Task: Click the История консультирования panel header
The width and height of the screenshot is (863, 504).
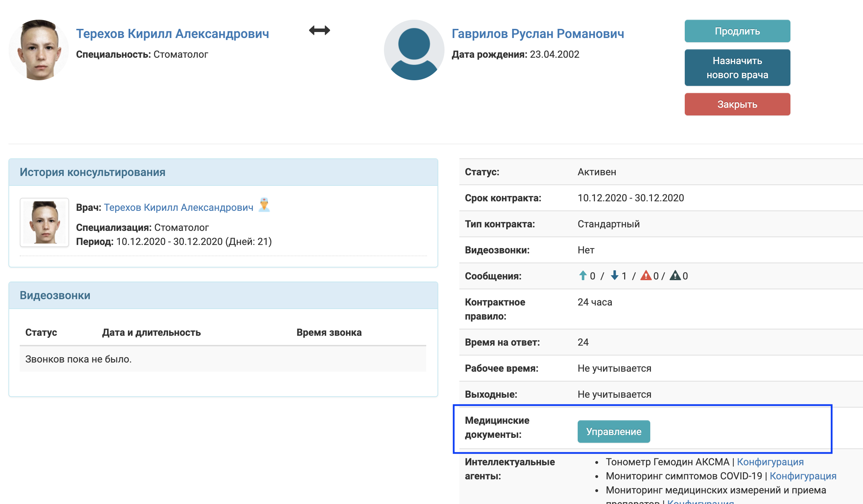Action: click(x=92, y=172)
